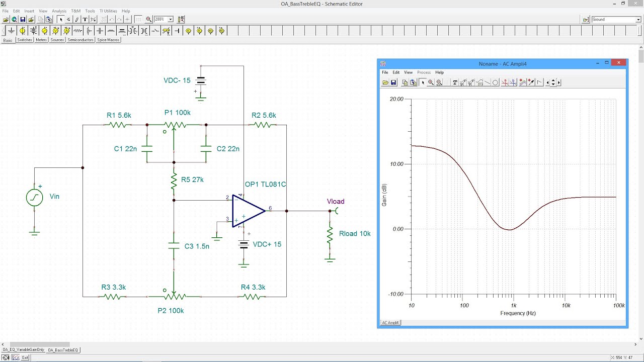Click the Open file icon in Schematic Editor toolbar
The image size is (644, 362).
click(x=6, y=20)
